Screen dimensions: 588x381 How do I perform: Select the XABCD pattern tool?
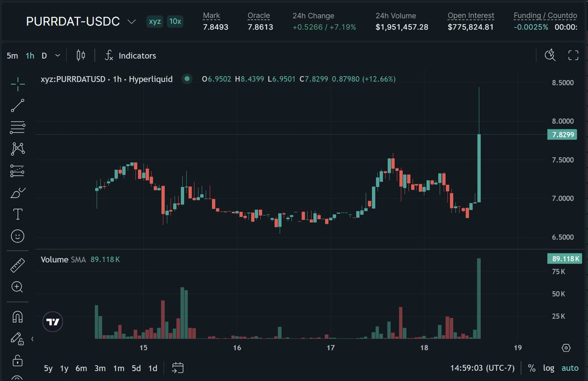[x=18, y=149]
